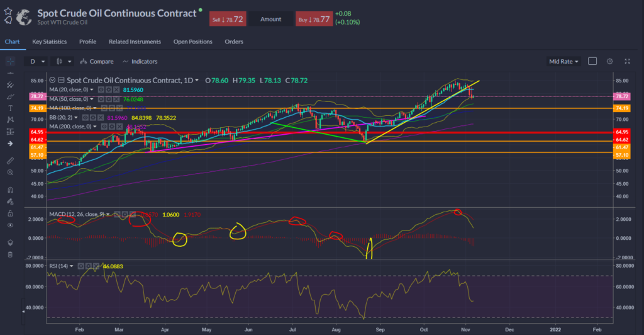The width and height of the screenshot is (644, 335).
Task: Switch to Key Statistics tab
Action: pos(50,42)
